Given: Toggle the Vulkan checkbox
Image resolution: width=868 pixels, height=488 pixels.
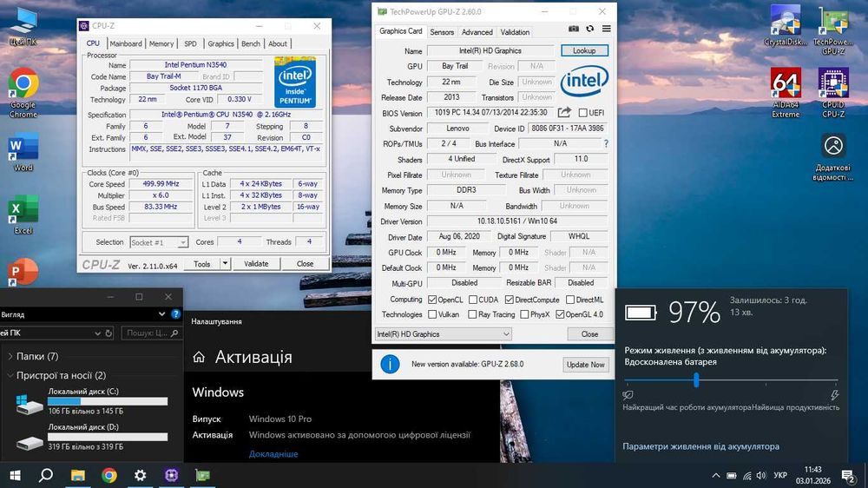Looking at the screenshot, I should point(432,314).
